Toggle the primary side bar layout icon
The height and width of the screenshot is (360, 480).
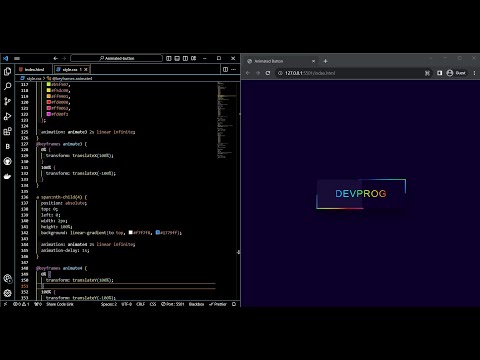tap(169, 58)
